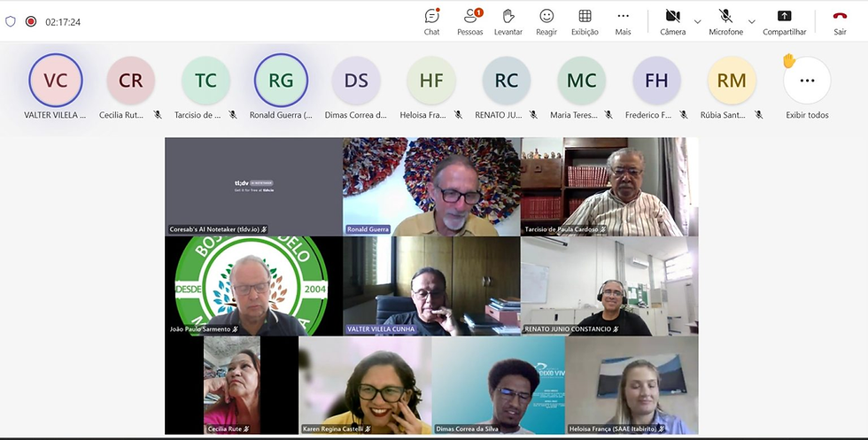Click the recording indicator icon
Image resolution: width=868 pixels, height=440 pixels.
pos(31,21)
